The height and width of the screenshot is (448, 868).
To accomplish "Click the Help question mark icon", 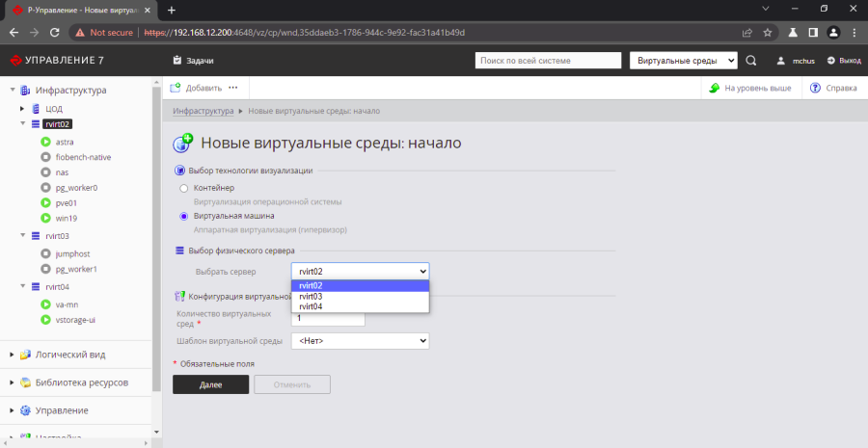I will (x=816, y=88).
